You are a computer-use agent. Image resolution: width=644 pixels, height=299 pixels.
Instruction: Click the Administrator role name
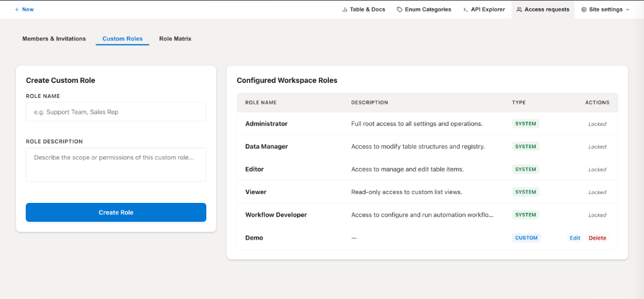(266, 124)
